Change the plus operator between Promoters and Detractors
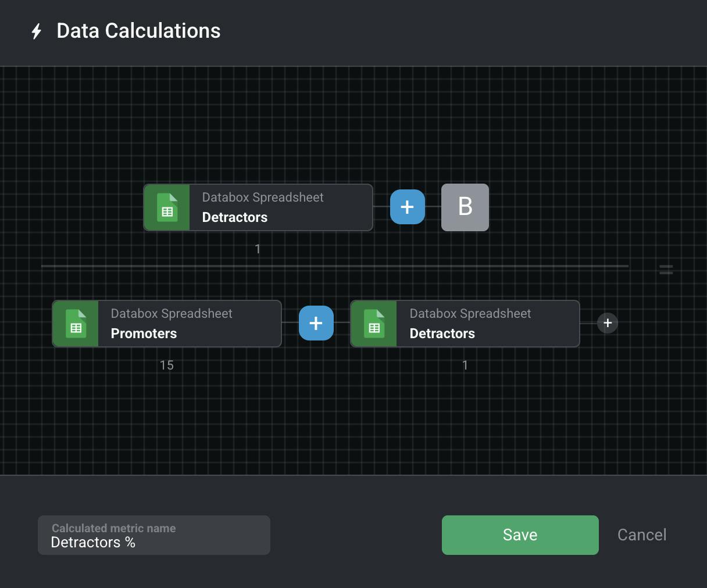The height and width of the screenshot is (588, 707). tap(316, 323)
